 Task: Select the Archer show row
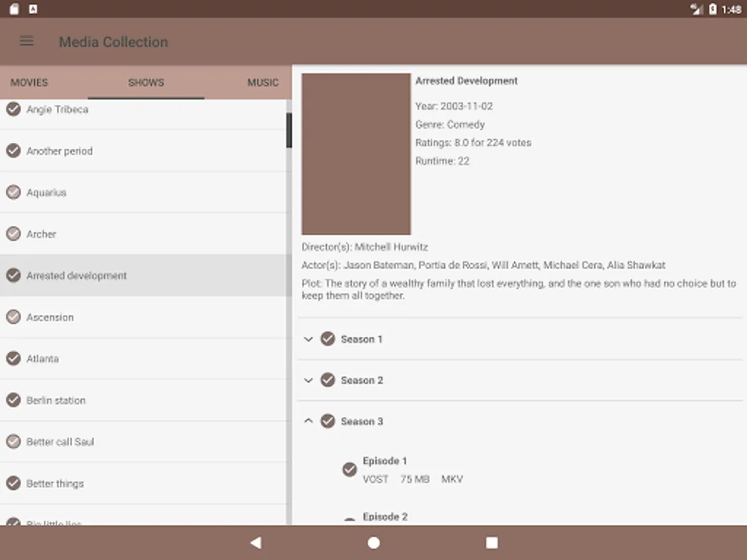[x=143, y=234]
